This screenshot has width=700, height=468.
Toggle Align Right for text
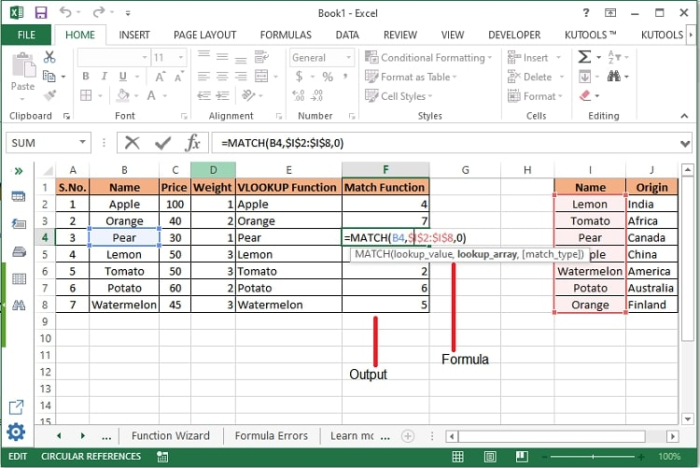click(241, 76)
